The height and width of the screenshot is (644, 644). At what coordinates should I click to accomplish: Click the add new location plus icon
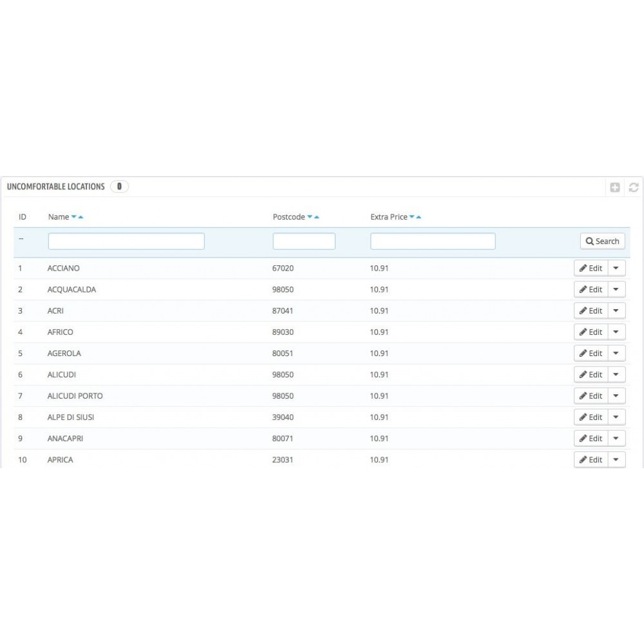tap(615, 187)
